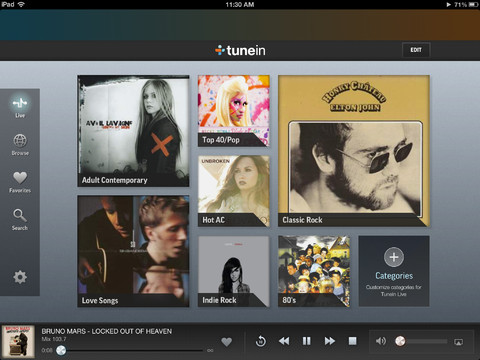The width and height of the screenshot is (480, 360).
Task: Favorite the current song with heart
Action: coord(227,342)
